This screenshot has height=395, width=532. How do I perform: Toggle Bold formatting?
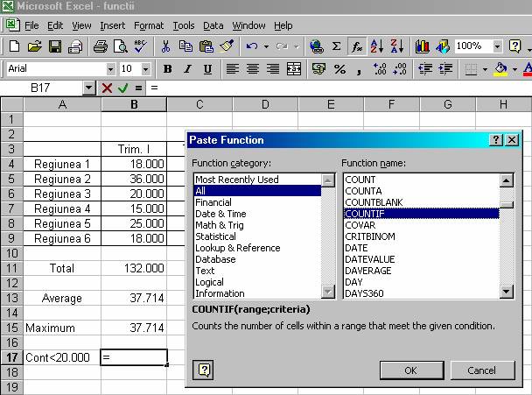[166, 68]
